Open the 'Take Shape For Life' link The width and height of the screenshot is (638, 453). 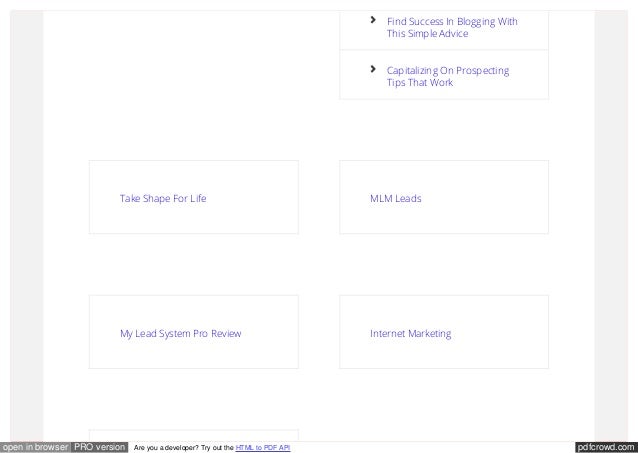pos(163,198)
